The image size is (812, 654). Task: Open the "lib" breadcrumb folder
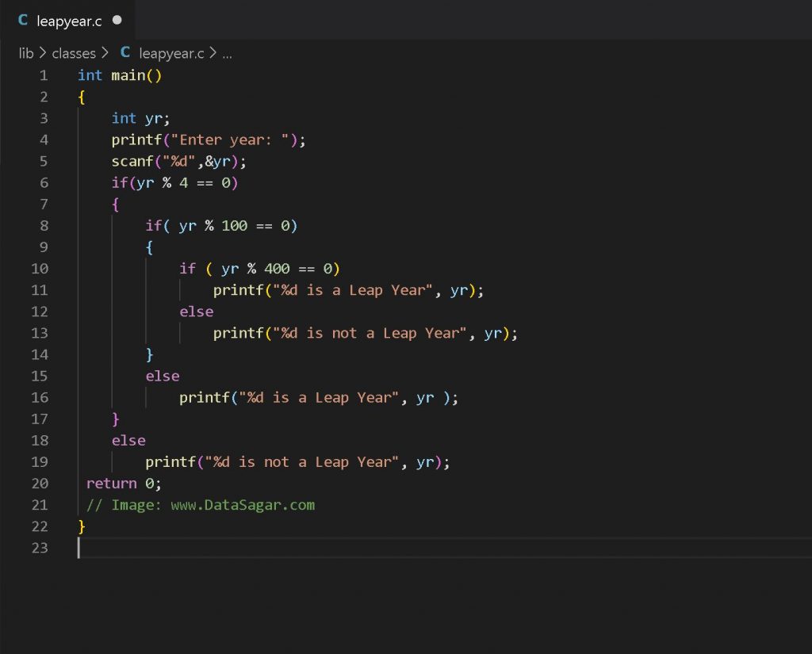click(x=26, y=53)
